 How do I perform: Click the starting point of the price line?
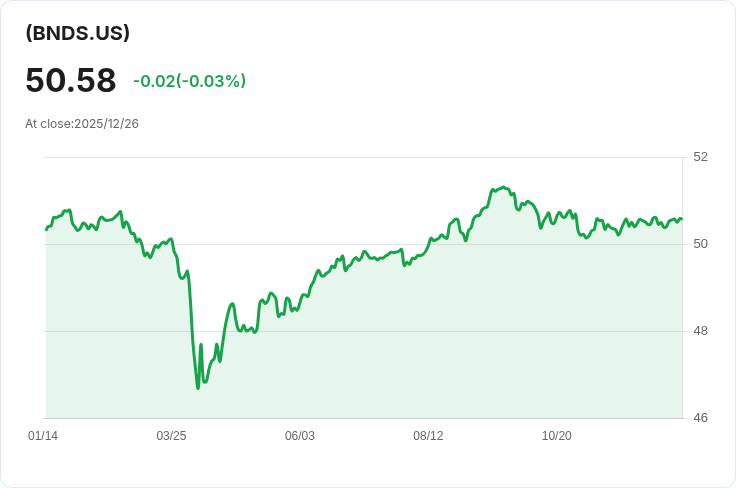click(x=47, y=230)
